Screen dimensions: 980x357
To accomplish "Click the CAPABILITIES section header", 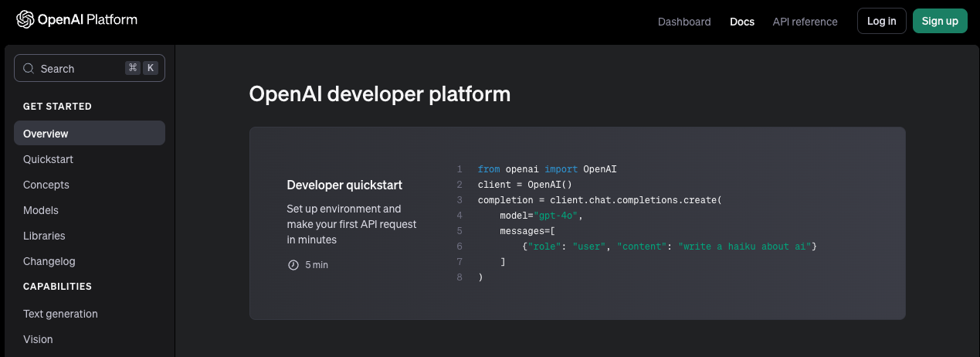I will point(57,287).
